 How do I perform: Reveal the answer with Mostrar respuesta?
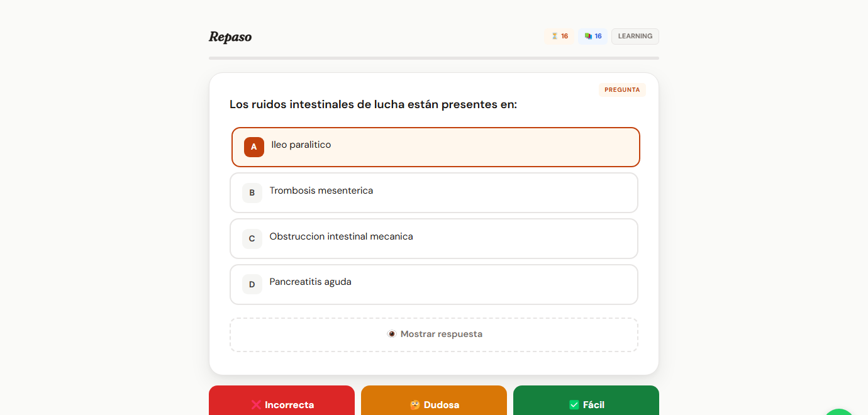[434, 334]
